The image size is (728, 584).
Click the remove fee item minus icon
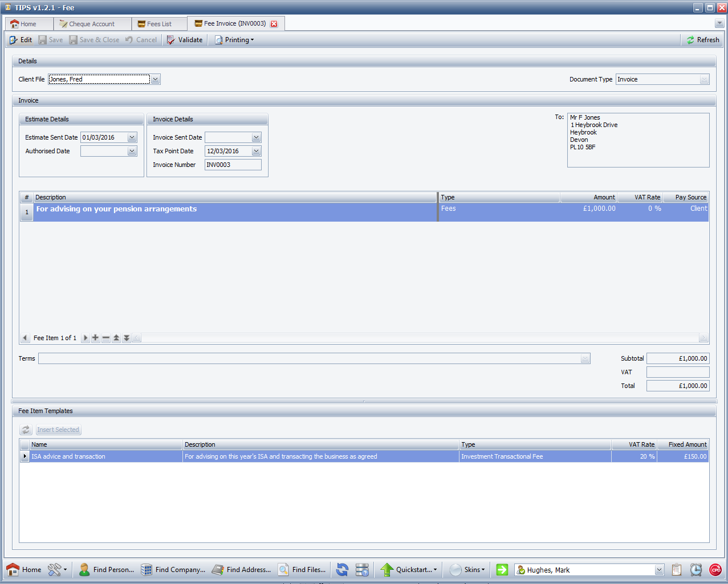[106, 338]
